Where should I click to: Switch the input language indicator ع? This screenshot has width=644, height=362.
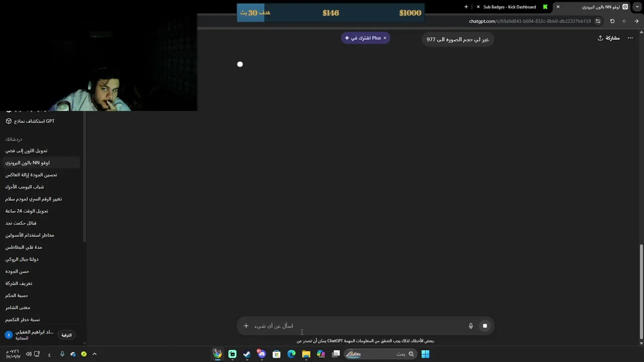pyautogui.click(x=49, y=354)
